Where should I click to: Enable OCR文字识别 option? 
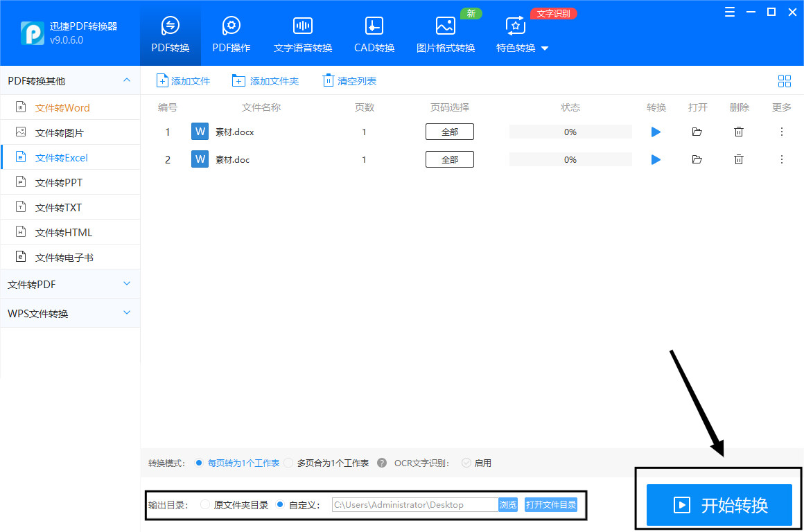click(x=465, y=463)
